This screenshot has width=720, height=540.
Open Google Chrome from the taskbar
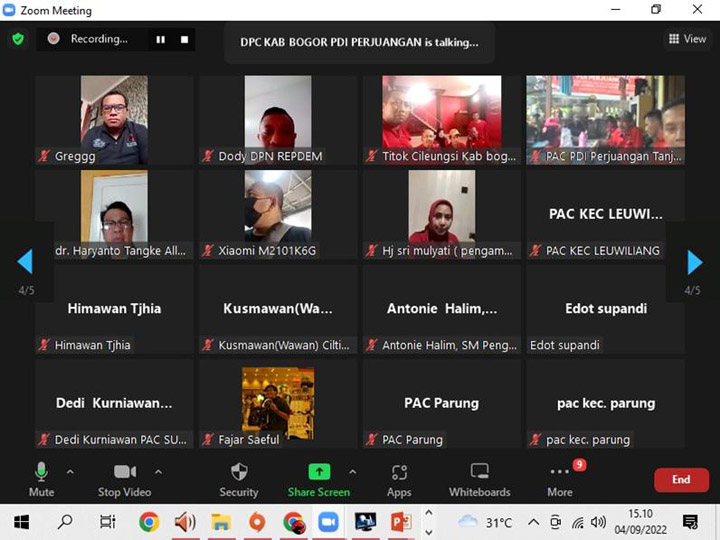click(x=149, y=521)
